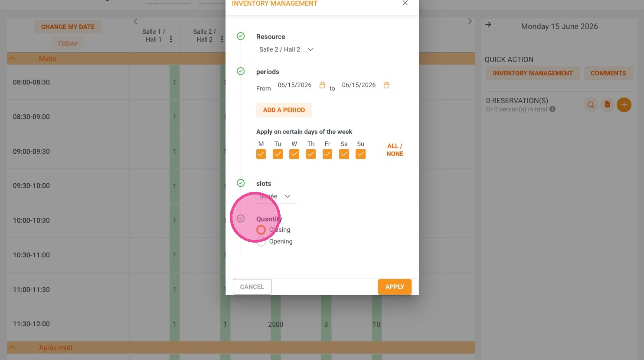Open Salle 1 / Hall 1 options menu

pos(171,39)
